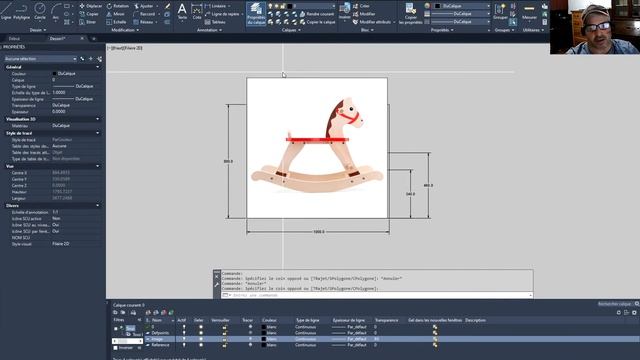This screenshot has width=640, height=360.
Task: Select the Defpoints layer row name
Action: tap(160, 333)
